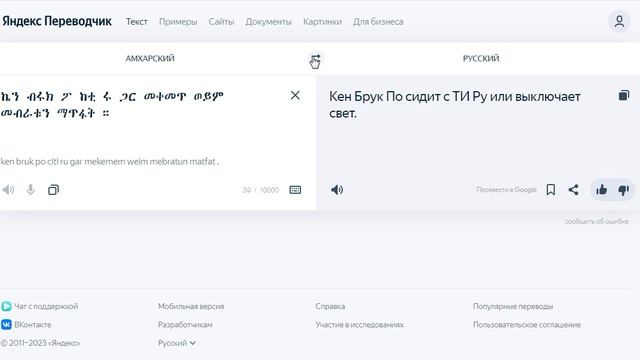
Task: Switch to the Примеры tab
Action: pos(178,22)
